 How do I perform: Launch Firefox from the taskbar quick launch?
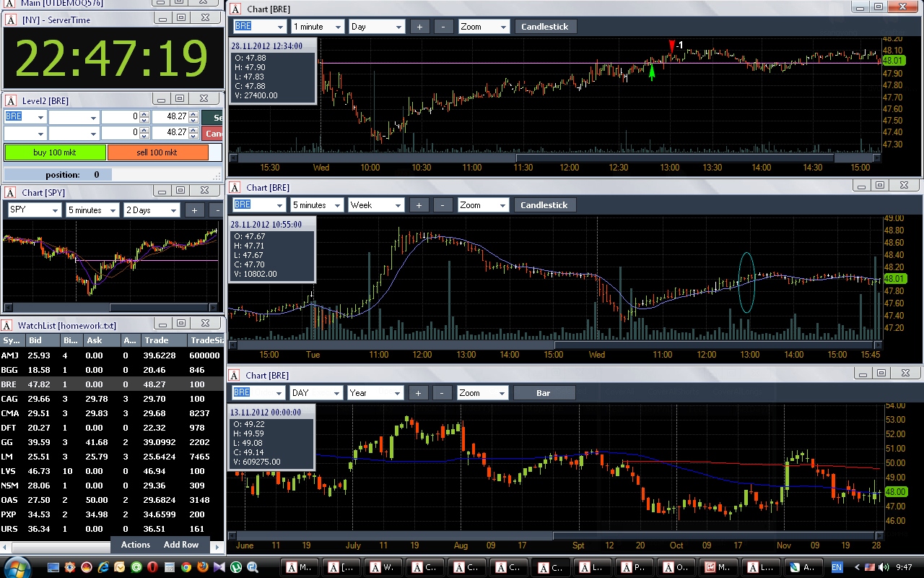click(203, 567)
